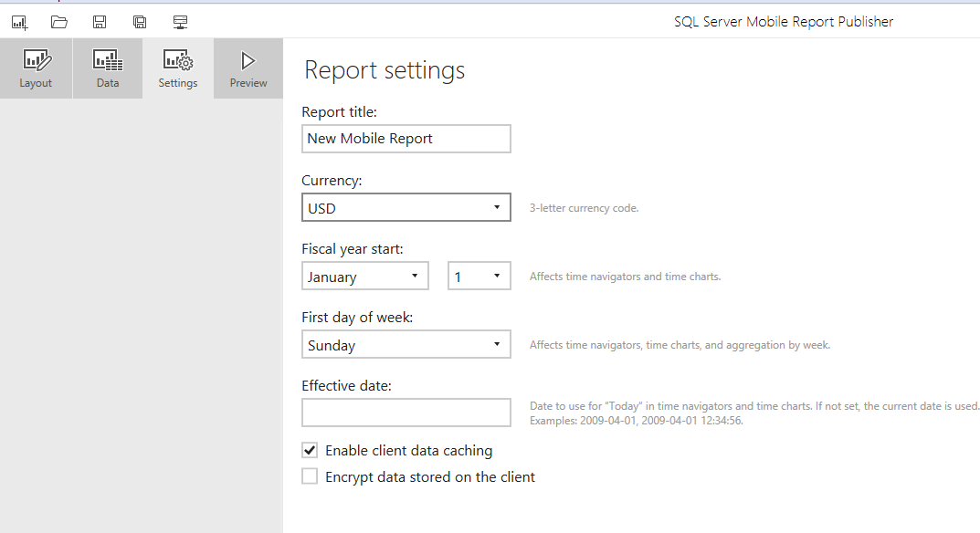
Task: Click the "Encrypt data stored on the client" label
Action: pyautogui.click(x=430, y=476)
